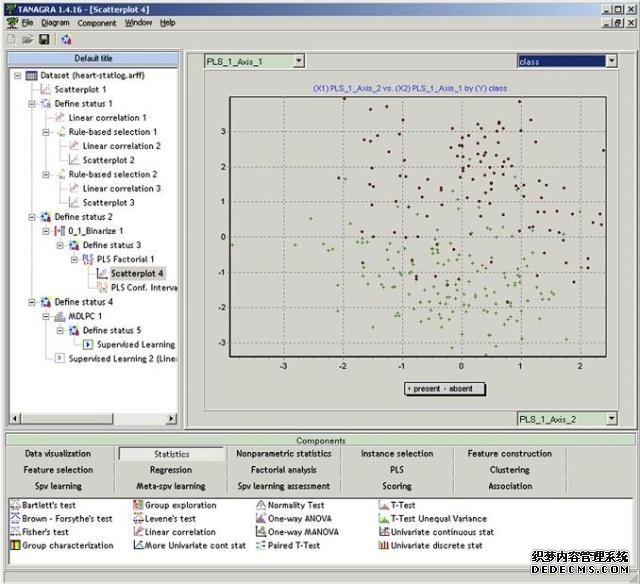
Task: Select Scatterplot 2 in the diagram tree
Action: coord(108,160)
